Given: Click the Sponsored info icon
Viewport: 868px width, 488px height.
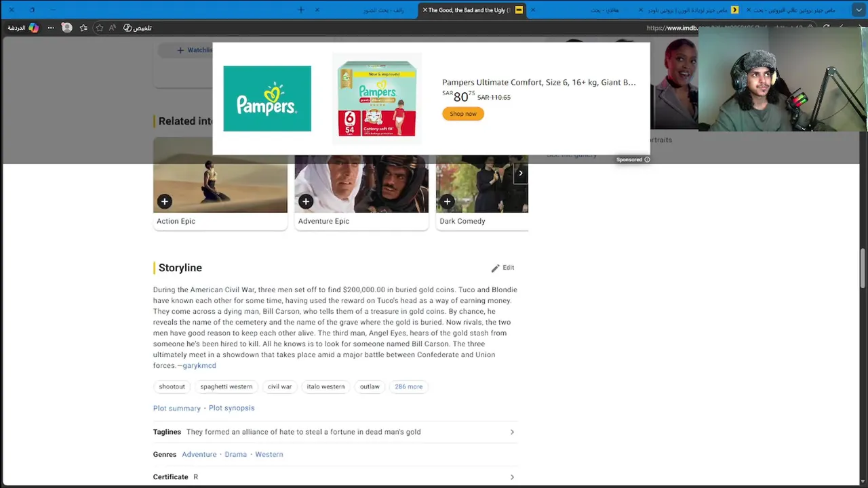Looking at the screenshot, I should coord(647,160).
